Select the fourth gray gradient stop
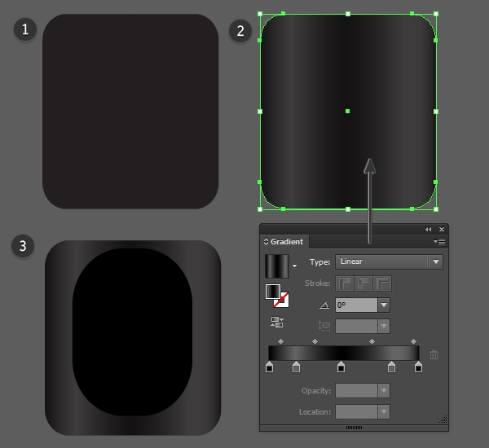This screenshot has width=489, height=448. tap(392, 367)
